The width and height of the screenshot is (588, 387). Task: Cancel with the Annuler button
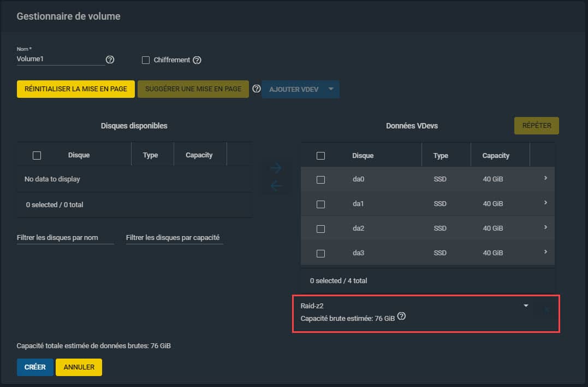click(x=79, y=367)
